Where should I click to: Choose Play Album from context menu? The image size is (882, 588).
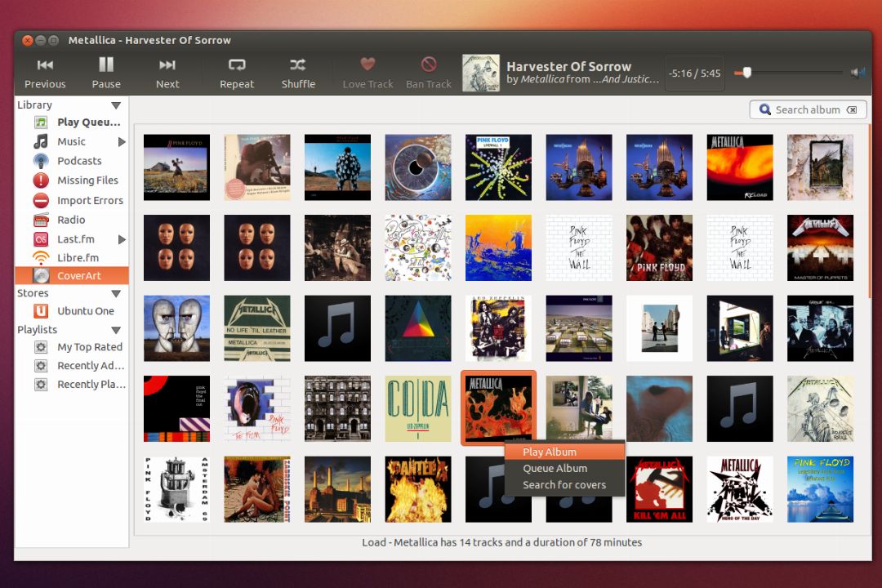550,452
